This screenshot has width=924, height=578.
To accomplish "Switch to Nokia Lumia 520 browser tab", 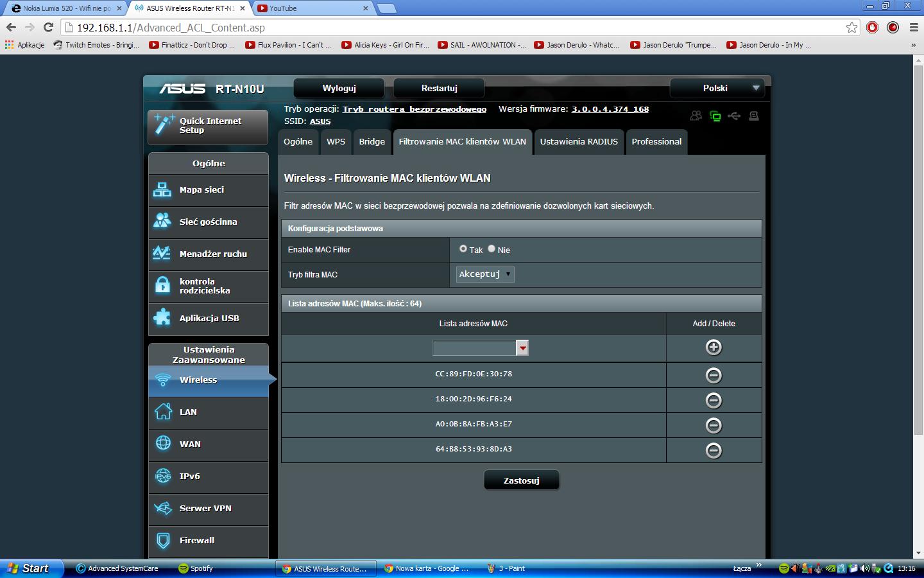I will [67, 8].
